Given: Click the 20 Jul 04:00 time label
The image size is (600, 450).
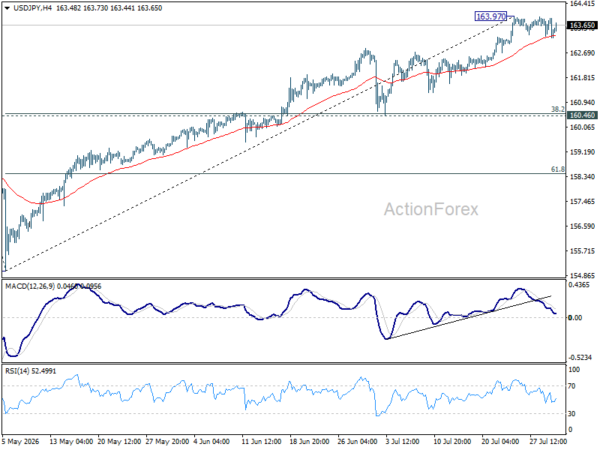Looking at the screenshot, I should pos(503,442).
